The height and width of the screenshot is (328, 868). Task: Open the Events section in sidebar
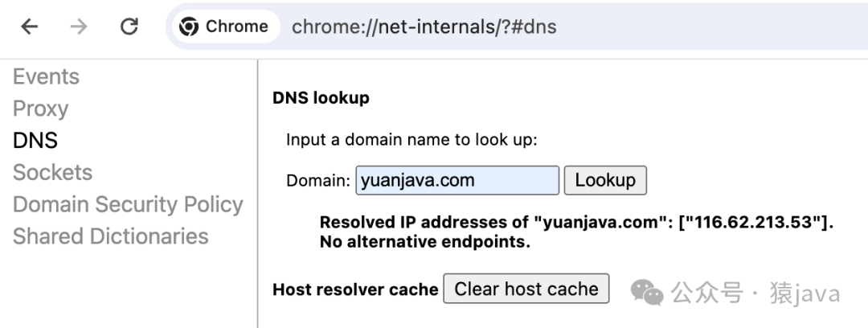(x=46, y=77)
